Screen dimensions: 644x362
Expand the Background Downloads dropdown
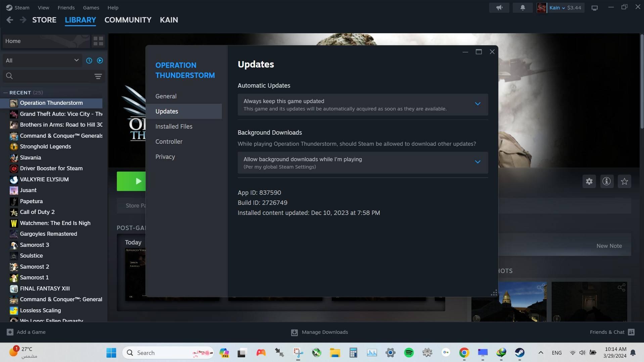[x=363, y=163]
